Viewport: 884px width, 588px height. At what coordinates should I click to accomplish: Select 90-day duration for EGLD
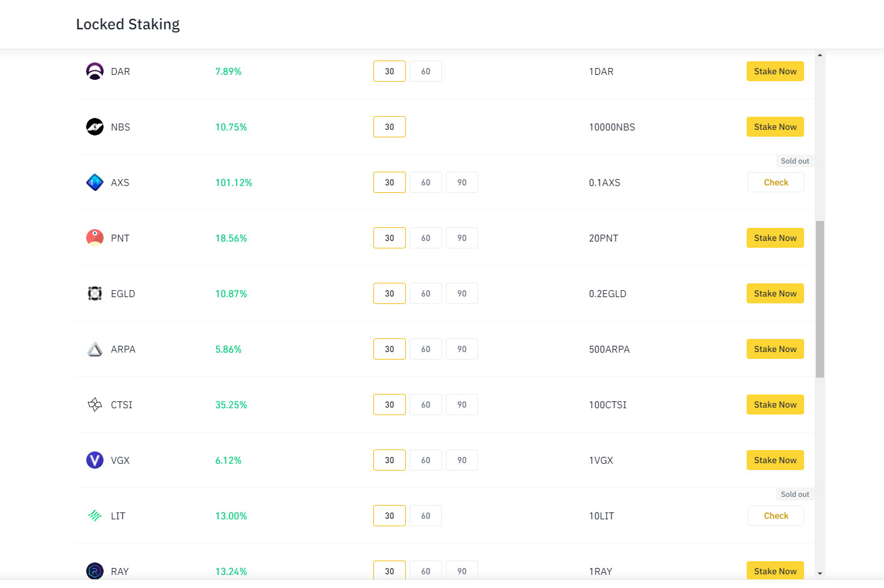click(462, 293)
